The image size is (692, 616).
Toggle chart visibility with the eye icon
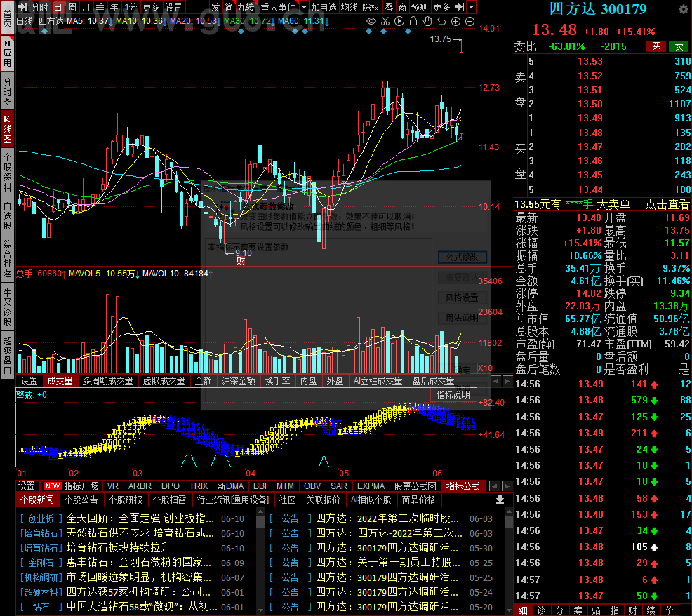click(371, 21)
